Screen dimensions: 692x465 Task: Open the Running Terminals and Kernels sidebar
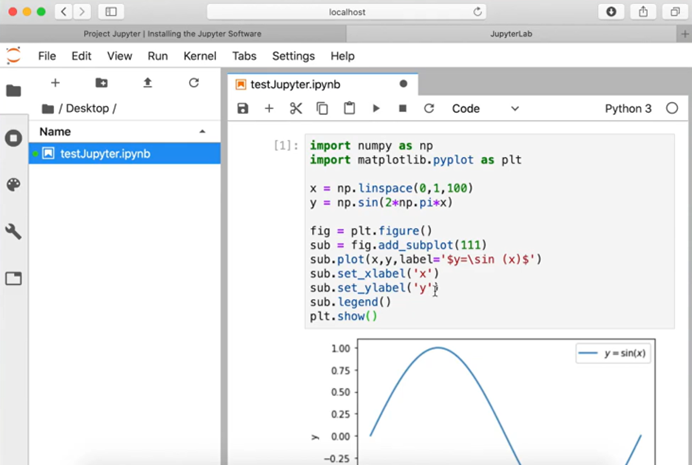[13, 137]
